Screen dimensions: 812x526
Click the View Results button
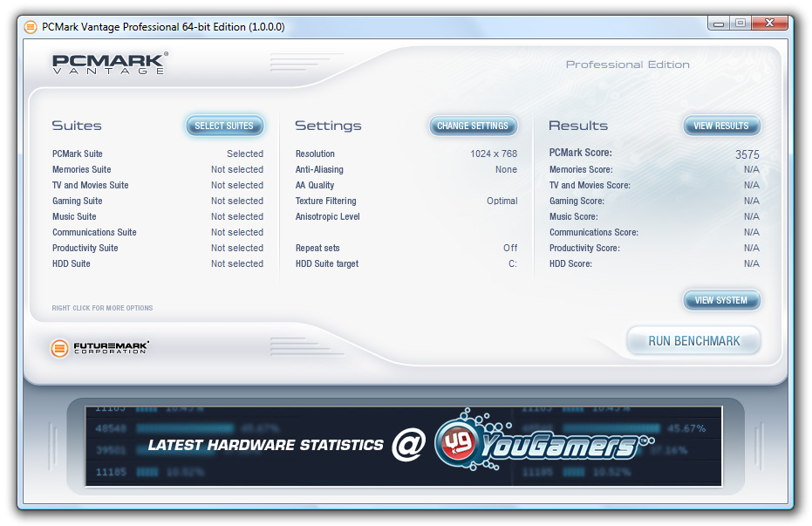720,126
